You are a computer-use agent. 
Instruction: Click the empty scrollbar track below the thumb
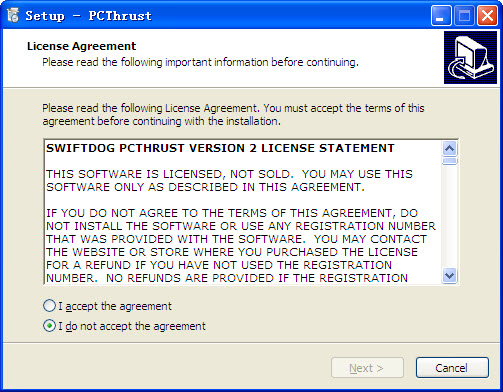pyautogui.click(x=450, y=217)
